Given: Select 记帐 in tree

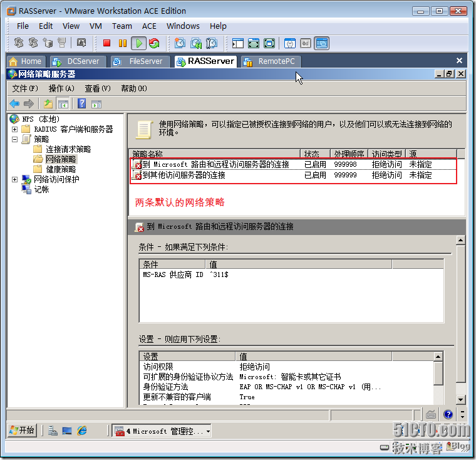Looking at the screenshot, I should coord(41,190).
